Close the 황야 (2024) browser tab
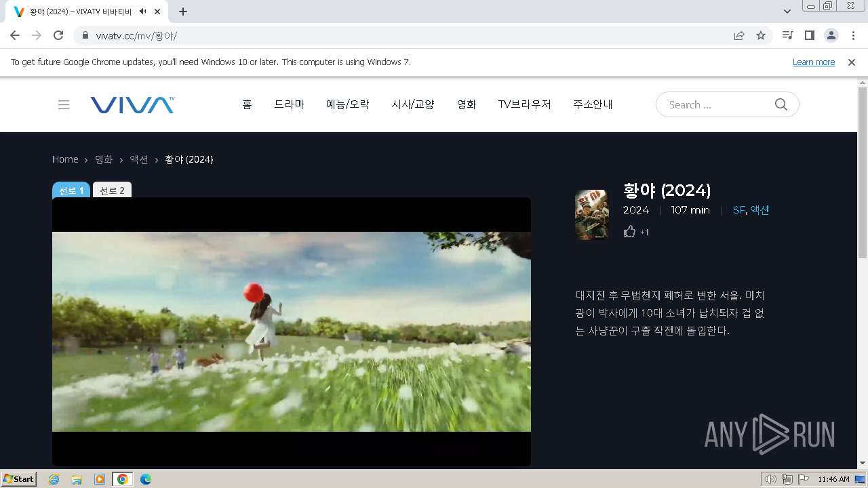The image size is (868, 488). [157, 12]
